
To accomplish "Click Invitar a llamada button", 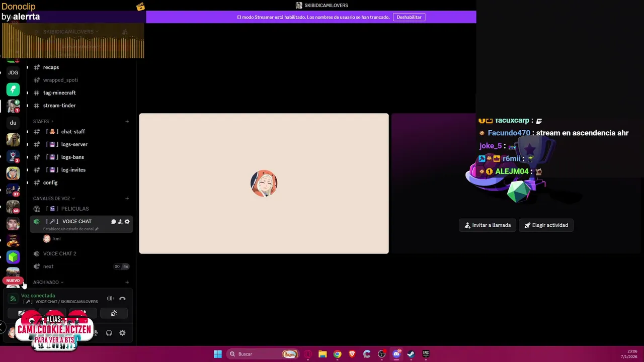I will pos(488,225).
